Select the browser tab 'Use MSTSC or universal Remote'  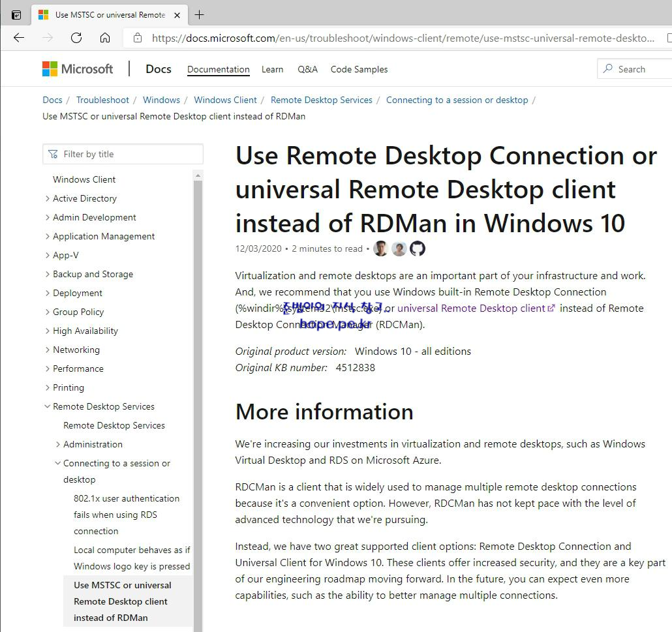click(x=110, y=15)
